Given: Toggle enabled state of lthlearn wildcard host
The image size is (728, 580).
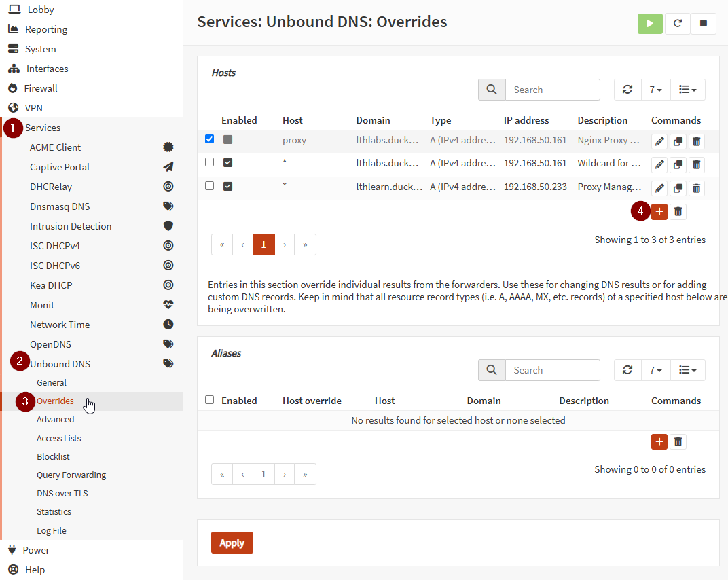Looking at the screenshot, I should click(x=227, y=186).
